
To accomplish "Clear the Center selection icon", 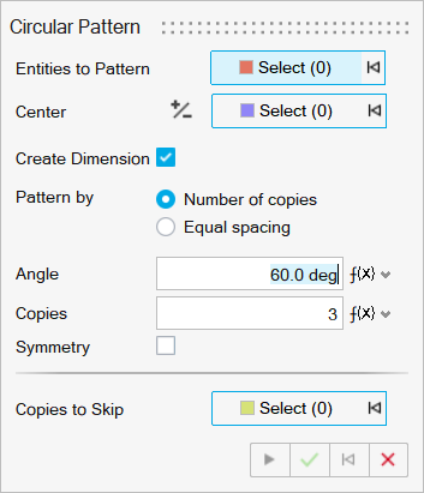I will (x=374, y=111).
